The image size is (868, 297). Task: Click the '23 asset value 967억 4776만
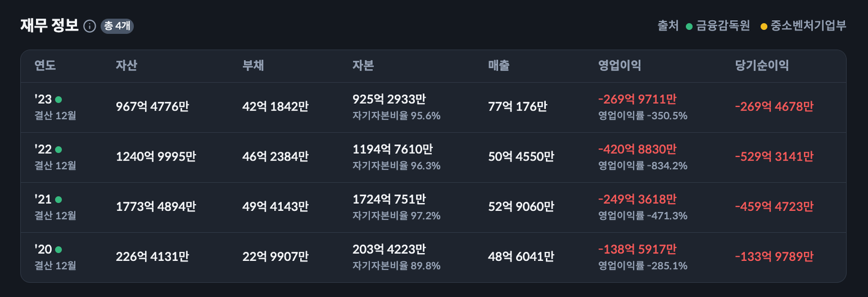click(152, 106)
